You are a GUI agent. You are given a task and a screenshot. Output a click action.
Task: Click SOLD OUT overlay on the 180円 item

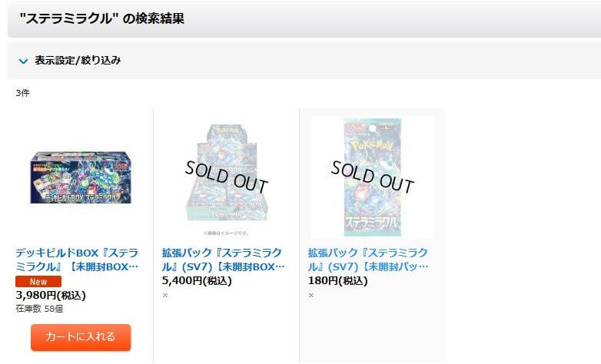pyautogui.click(x=373, y=177)
